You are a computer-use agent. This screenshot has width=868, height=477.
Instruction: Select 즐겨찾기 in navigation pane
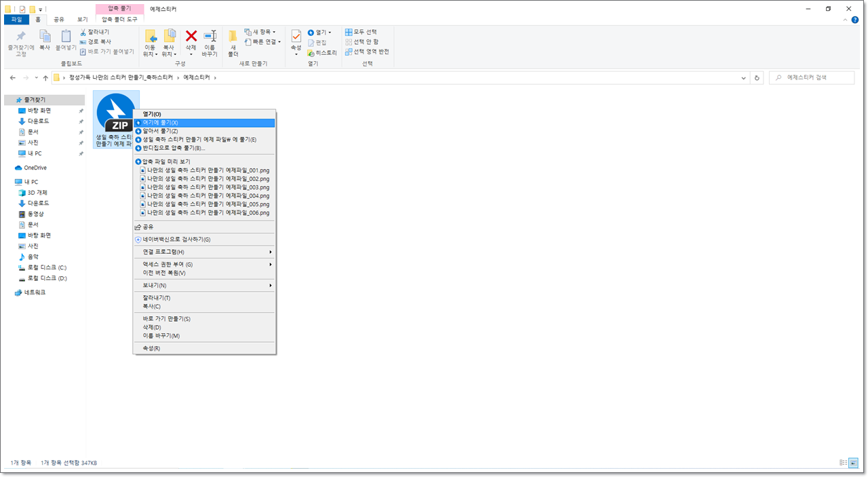click(44, 100)
